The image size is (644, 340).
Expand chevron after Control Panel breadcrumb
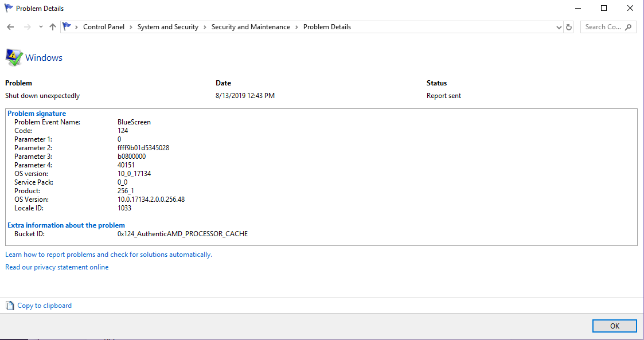(131, 27)
